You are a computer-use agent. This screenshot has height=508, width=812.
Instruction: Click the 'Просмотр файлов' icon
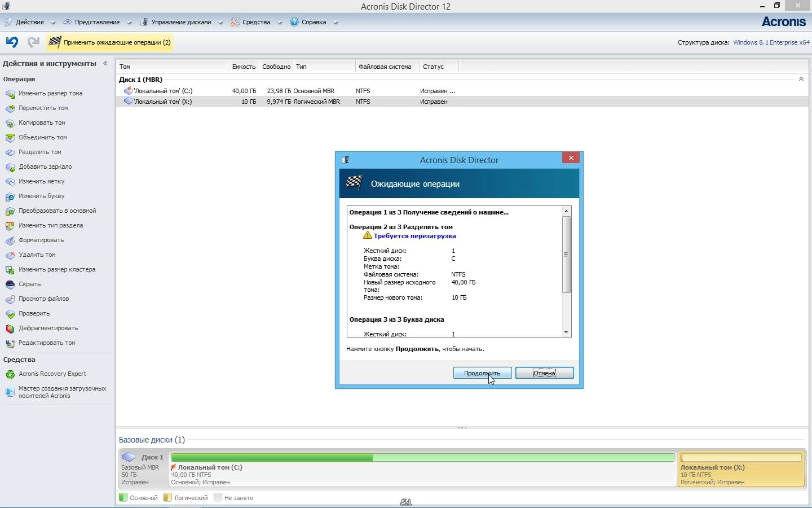click(x=10, y=299)
